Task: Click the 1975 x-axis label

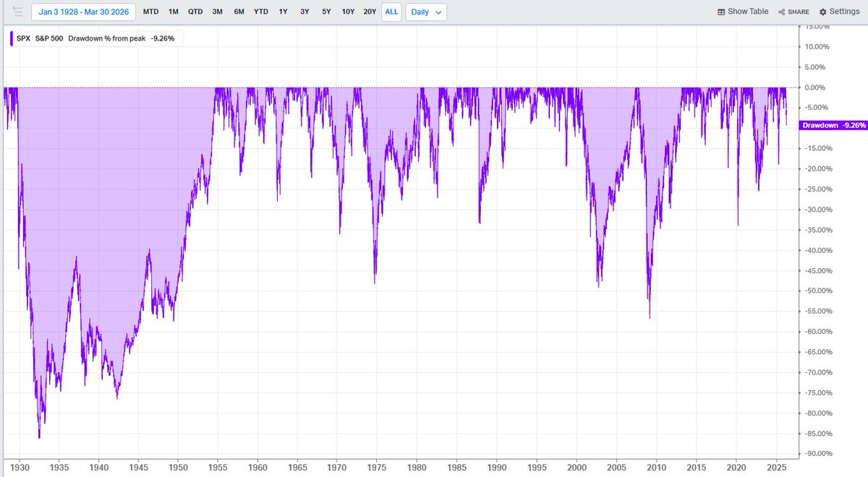Action: point(378,467)
